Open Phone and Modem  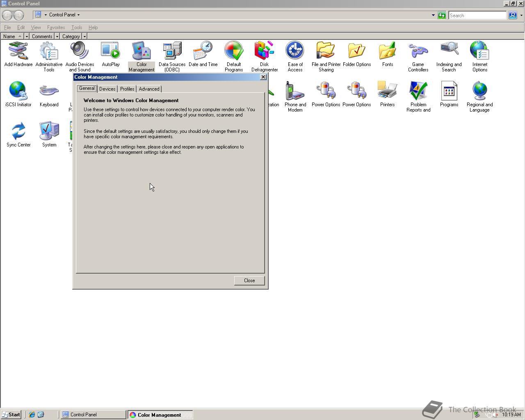[x=295, y=97]
